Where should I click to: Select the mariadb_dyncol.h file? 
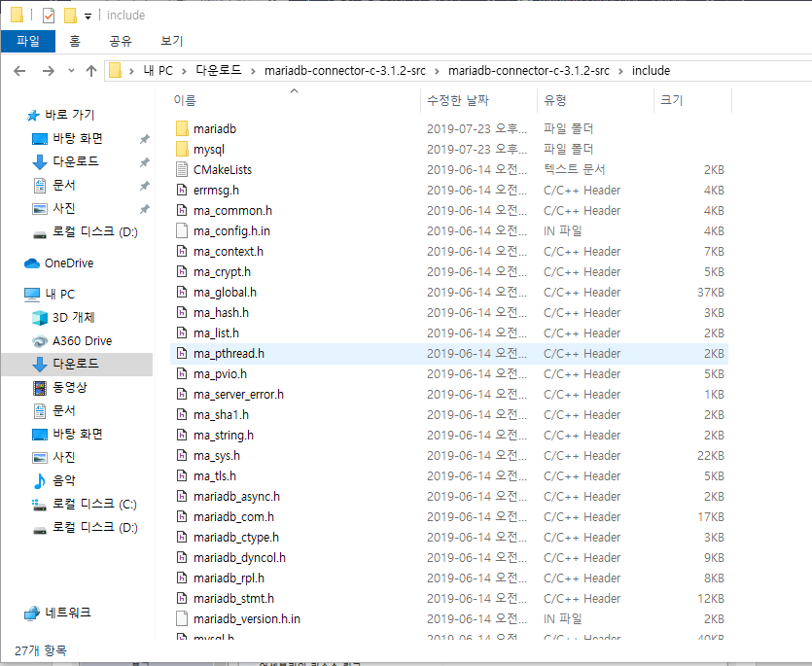click(240, 558)
